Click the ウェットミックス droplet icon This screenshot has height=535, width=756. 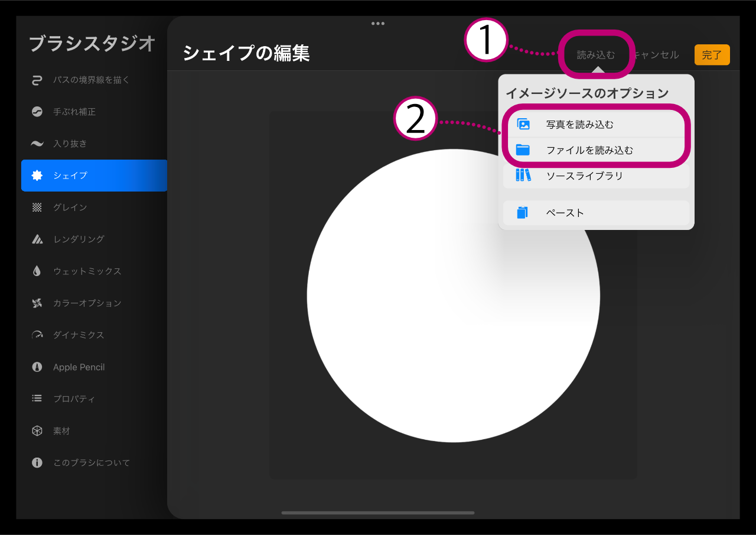(37, 271)
